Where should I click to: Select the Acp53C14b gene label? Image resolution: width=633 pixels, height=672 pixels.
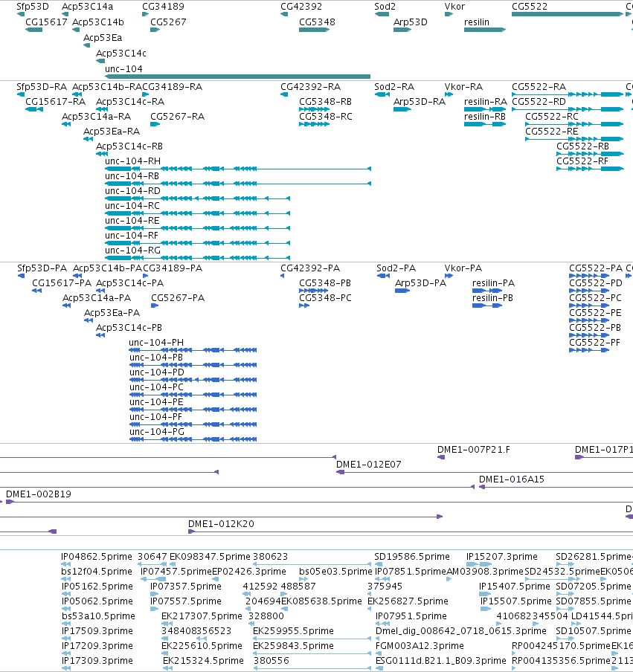click(x=97, y=22)
